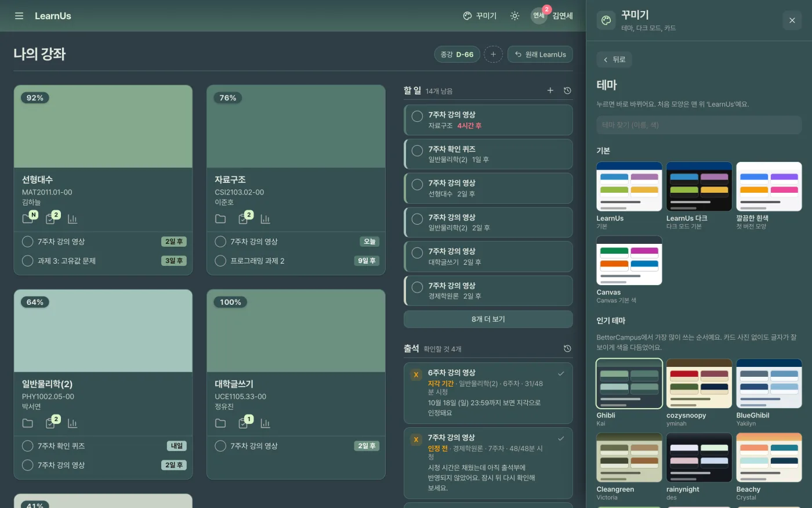Pick the BlueGhibil theme thumbnail
Viewport: 812px width, 508px height.
click(x=769, y=383)
